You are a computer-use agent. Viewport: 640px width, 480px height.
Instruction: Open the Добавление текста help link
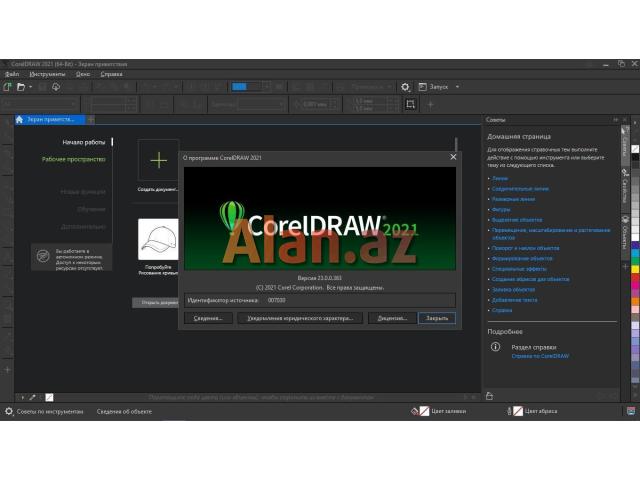coord(514,300)
